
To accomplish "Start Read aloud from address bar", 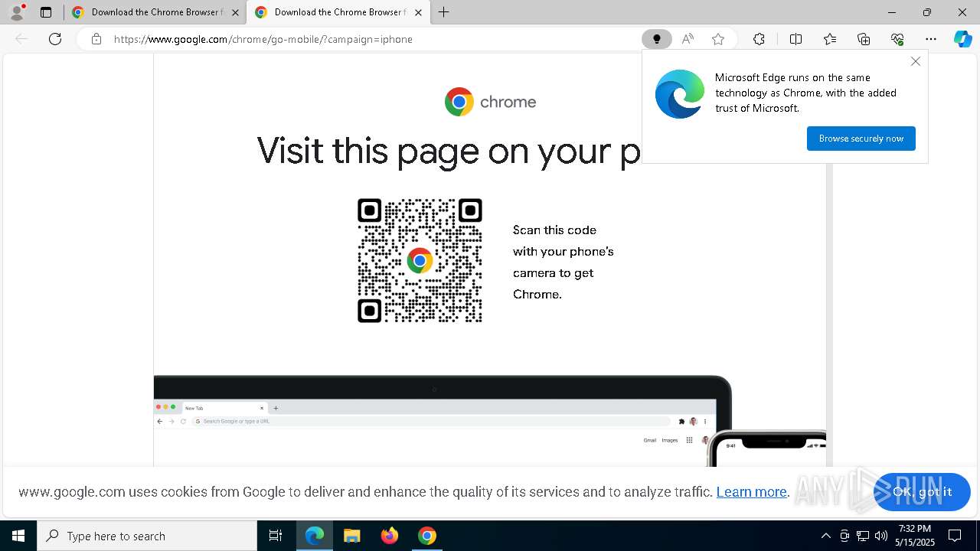I will pyautogui.click(x=688, y=39).
